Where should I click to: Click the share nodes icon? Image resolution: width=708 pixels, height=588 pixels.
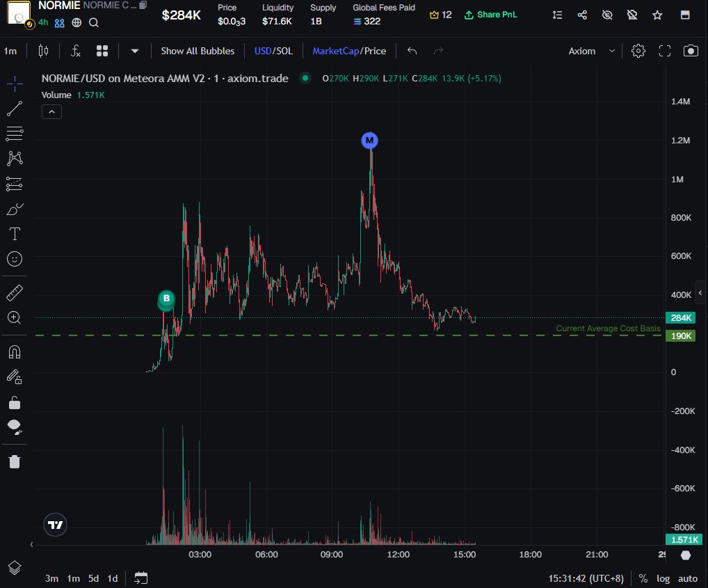(x=582, y=15)
